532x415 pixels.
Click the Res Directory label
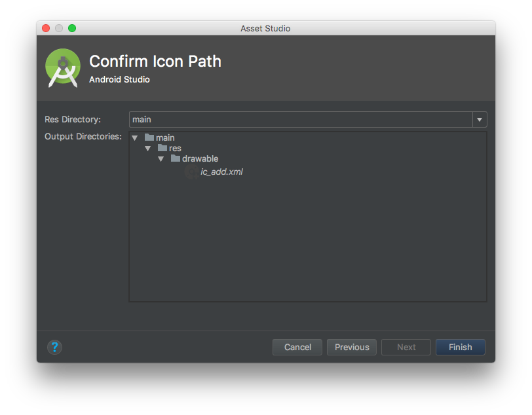pyautogui.click(x=73, y=119)
